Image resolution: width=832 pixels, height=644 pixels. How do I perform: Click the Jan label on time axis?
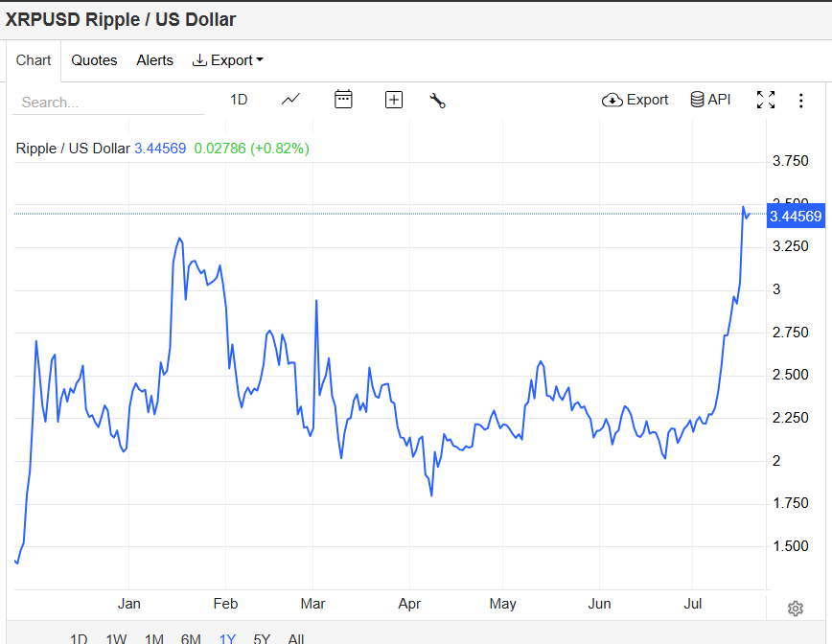pos(129,604)
